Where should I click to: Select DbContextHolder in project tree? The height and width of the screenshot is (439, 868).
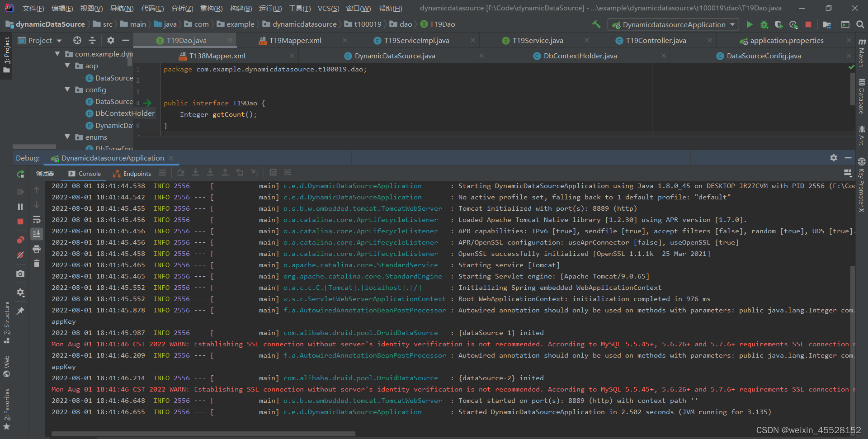click(x=125, y=113)
